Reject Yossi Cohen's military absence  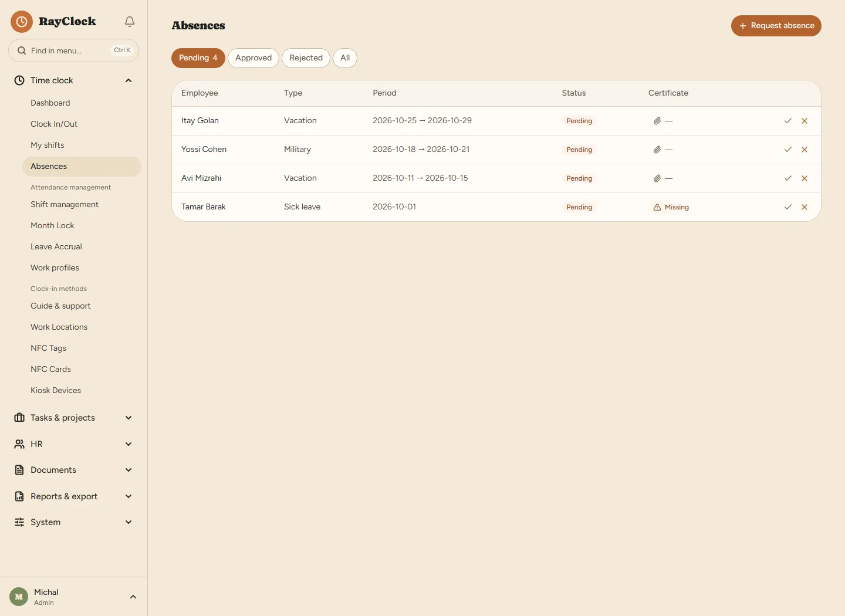point(805,150)
